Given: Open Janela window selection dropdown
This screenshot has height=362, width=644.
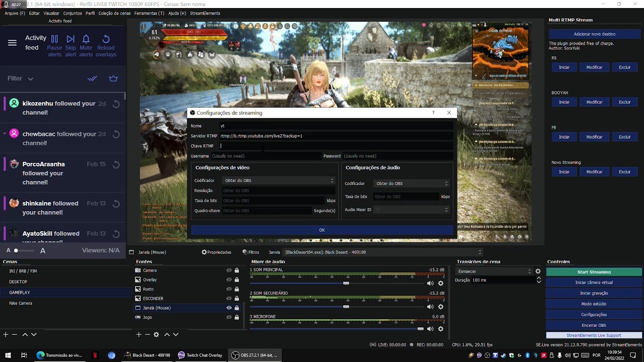Looking at the screenshot, I should tap(383, 252).
